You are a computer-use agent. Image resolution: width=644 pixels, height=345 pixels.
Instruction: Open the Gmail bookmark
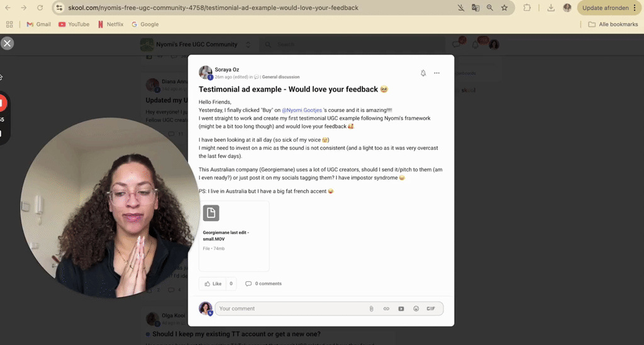(x=38, y=25)
